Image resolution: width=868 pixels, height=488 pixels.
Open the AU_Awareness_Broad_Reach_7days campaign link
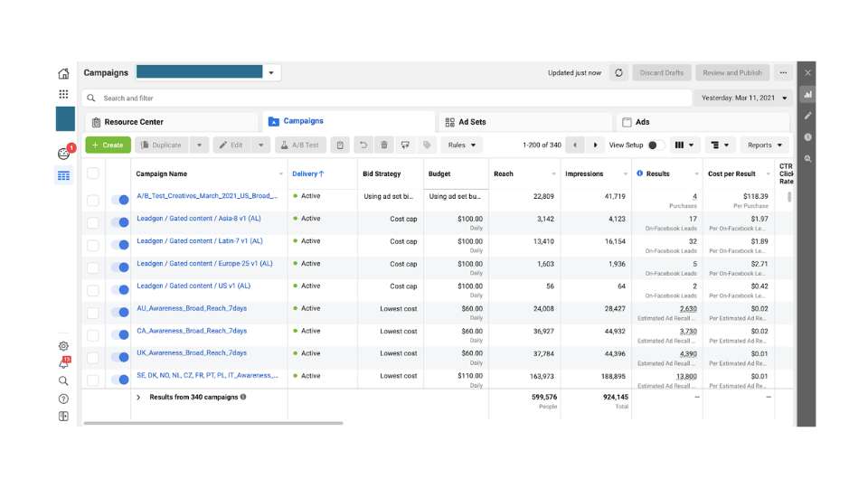(192, 308)
